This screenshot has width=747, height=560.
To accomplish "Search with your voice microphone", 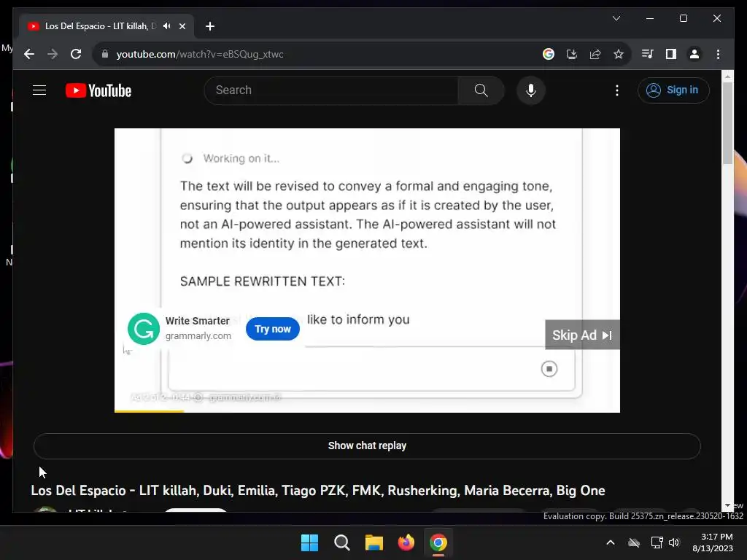I will tap(531, 90).
